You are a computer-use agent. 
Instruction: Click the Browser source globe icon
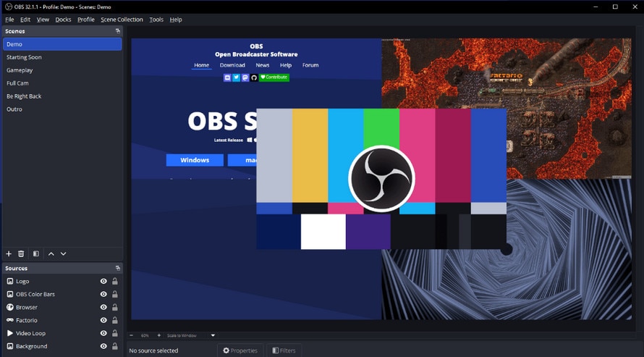[x=10, y=307]
